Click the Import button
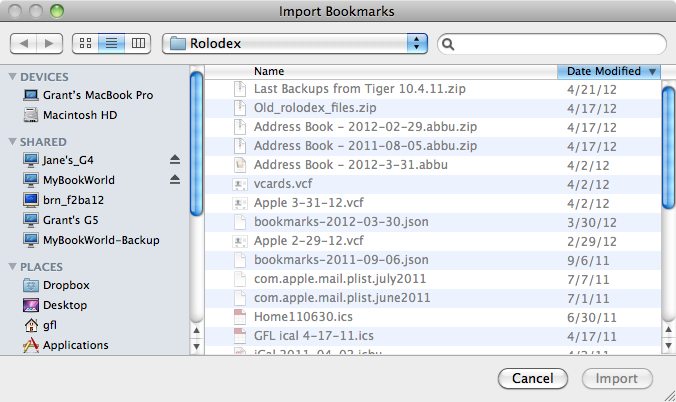Viewport: 676px width, 402px height. pos(617,379)
